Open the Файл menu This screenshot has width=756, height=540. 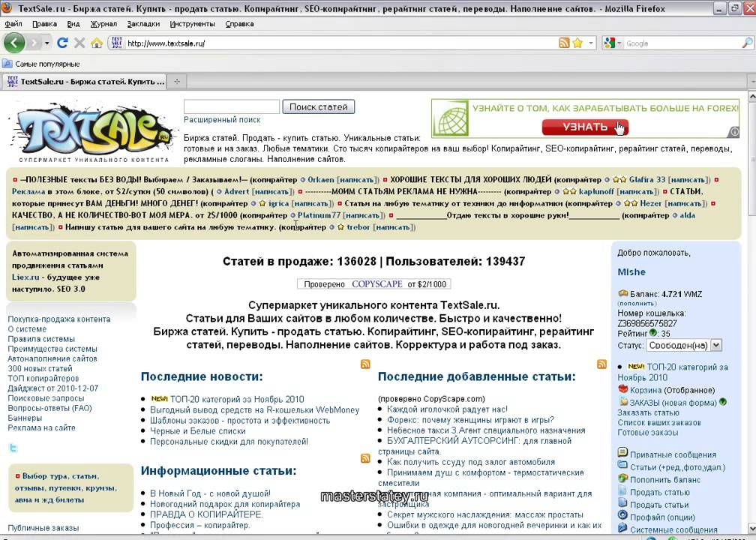click(13, 24)
